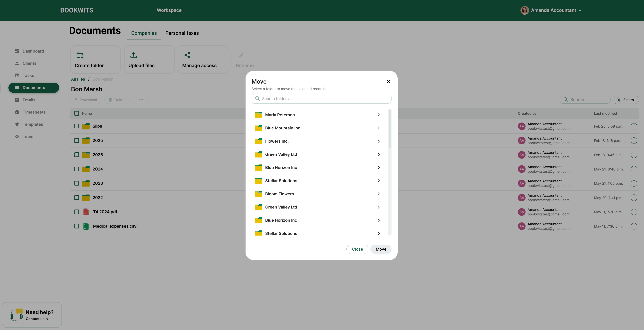644x330 pixels.
Task: Open the Dashboard menu item
Action: tap(33, 51)
